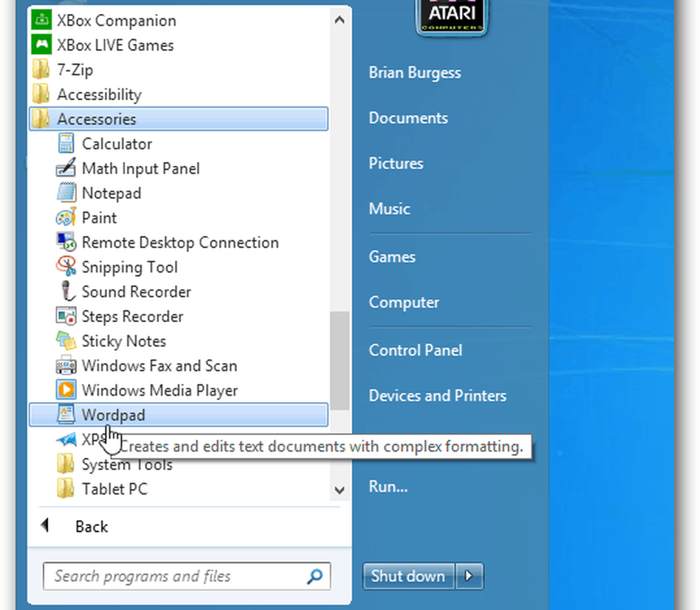This screenshot has width=700, height=610.
Task: Open Paint via its palette icon
Action: (x=66, y=218)
